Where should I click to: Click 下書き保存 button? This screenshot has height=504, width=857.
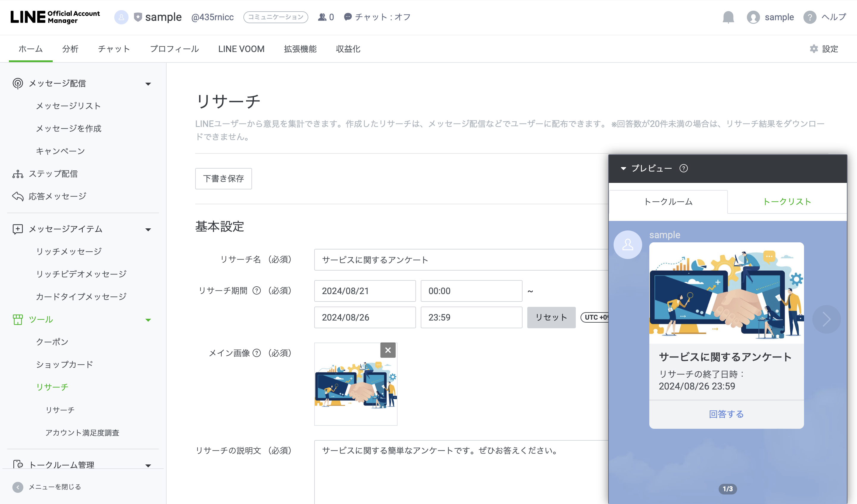[223, 178]
